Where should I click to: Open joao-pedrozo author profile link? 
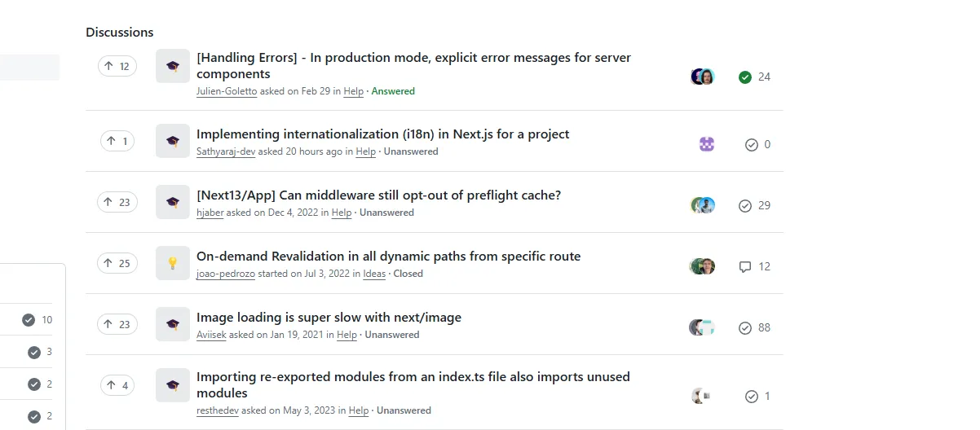226,274
